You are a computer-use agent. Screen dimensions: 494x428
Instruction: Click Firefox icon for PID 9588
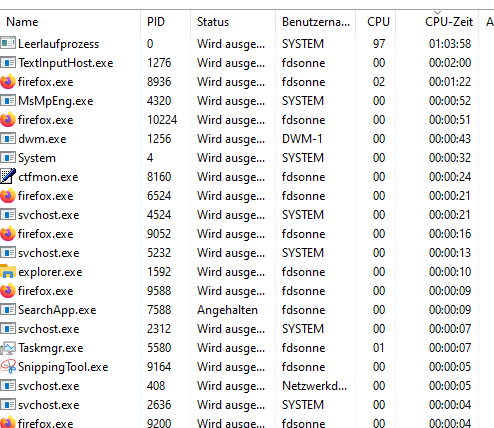(8, 291)
